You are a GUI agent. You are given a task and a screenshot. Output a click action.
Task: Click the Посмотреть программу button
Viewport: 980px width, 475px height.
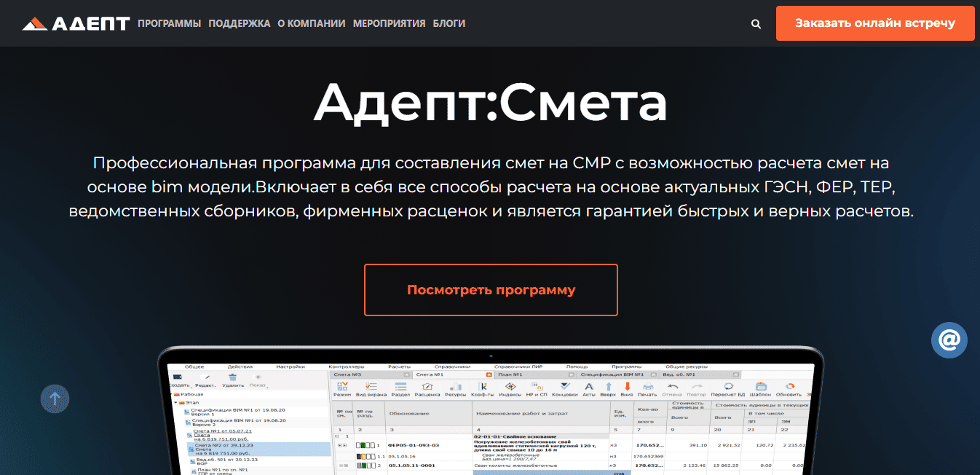tap(491, 290)
